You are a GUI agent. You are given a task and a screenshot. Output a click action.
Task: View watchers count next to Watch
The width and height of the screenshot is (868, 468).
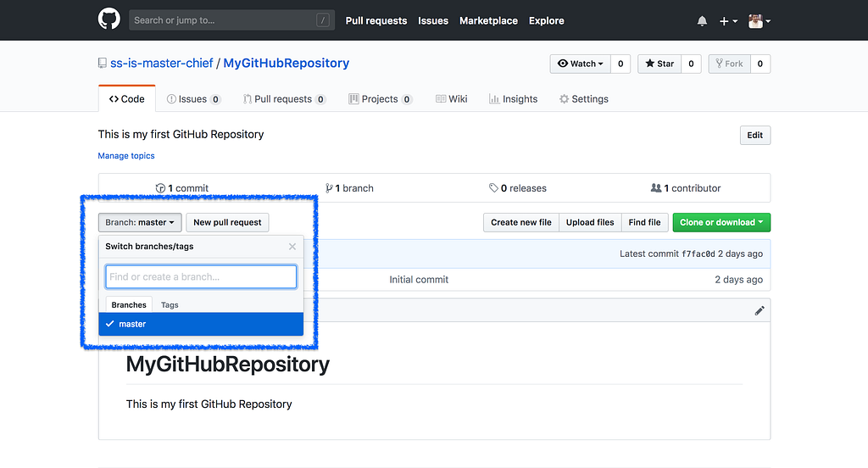620,64
